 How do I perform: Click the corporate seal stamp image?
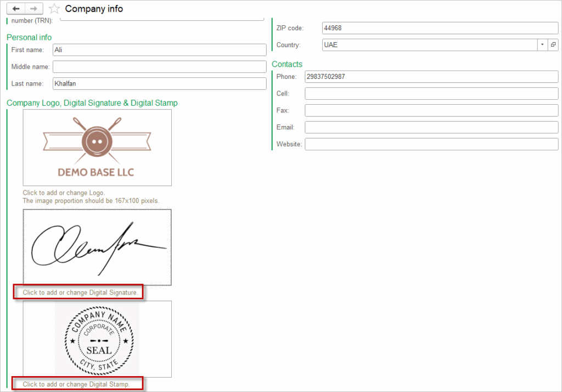(x=97, y=339)
